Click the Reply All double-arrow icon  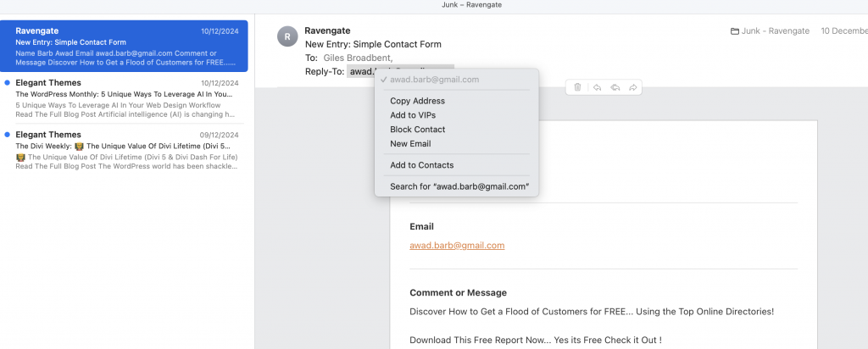(x=615, y=87)
